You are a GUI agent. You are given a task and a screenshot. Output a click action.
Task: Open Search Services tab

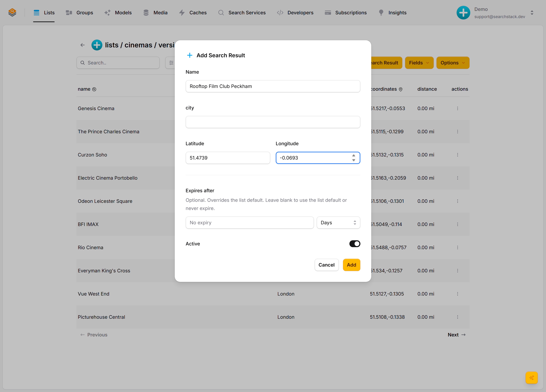pyautogui.click(x=242, y=12)
